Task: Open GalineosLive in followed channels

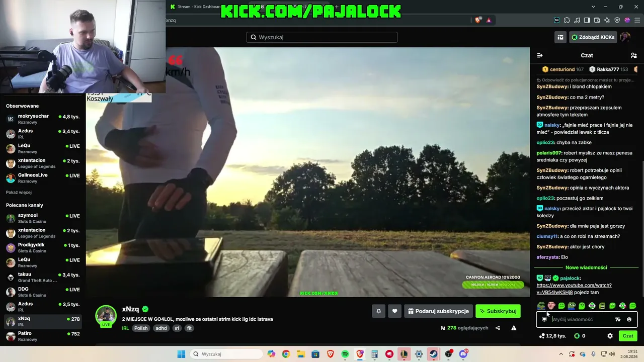Action: click(43, 177)
